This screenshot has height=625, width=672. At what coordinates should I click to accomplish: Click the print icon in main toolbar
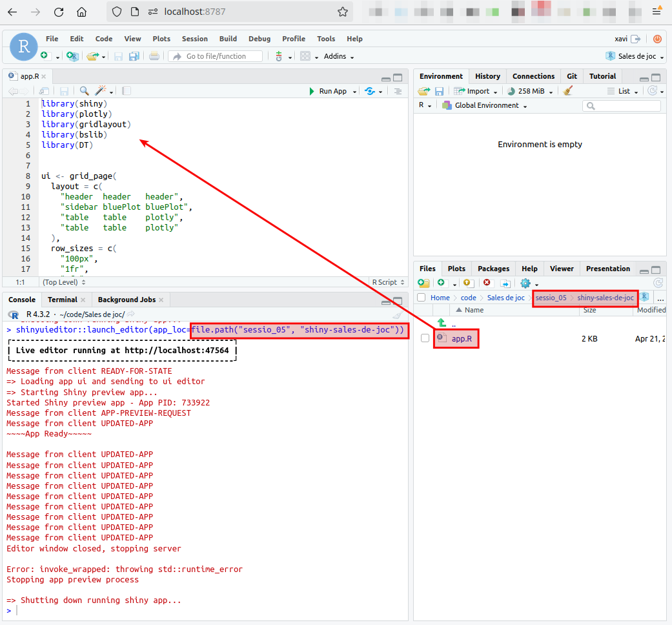coord(154,56)
